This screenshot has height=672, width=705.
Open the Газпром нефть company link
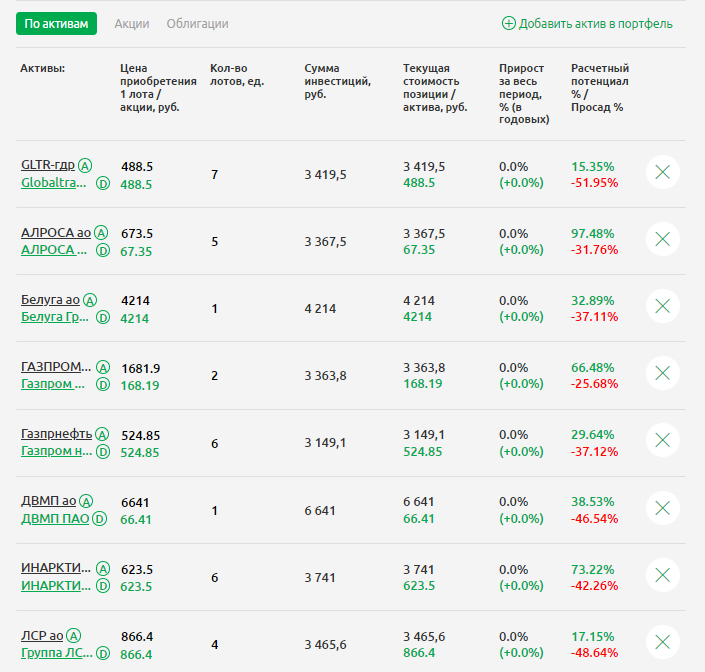(56, 451)
